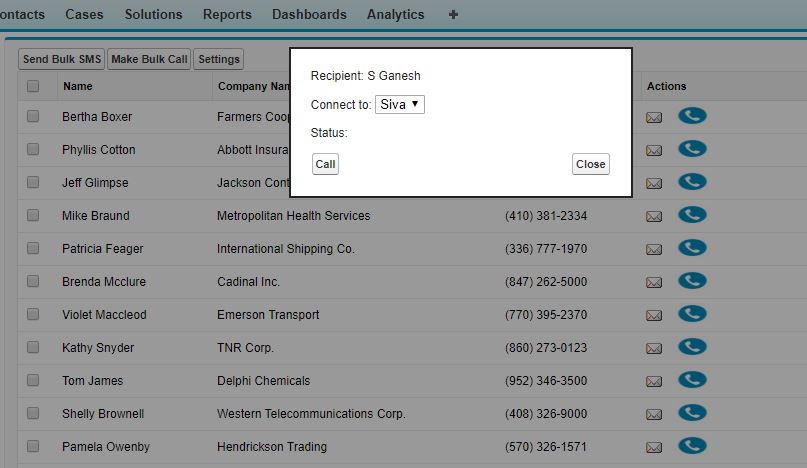Open the plus tab to add tabs
The height and width of the screenshot is (468, 807).
453,15
